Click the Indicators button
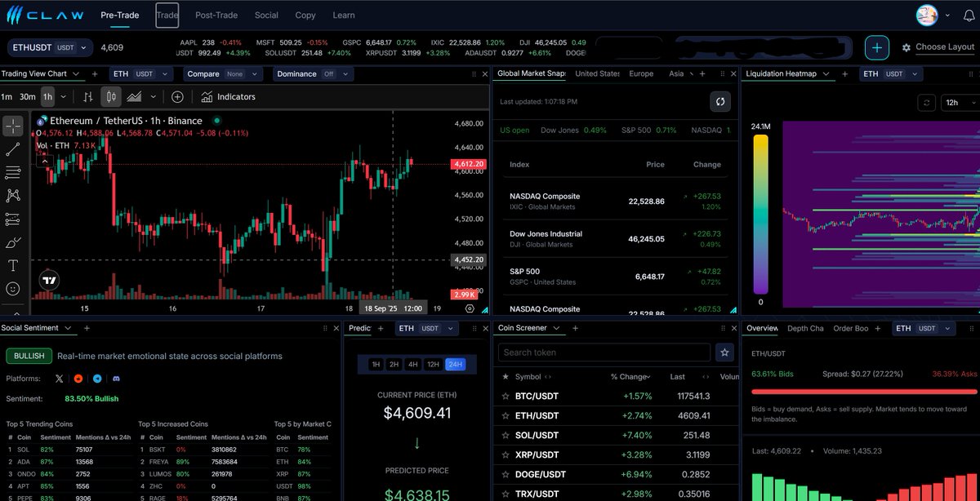This screenshot has width=980, height=501. click(x=228, y=96)
